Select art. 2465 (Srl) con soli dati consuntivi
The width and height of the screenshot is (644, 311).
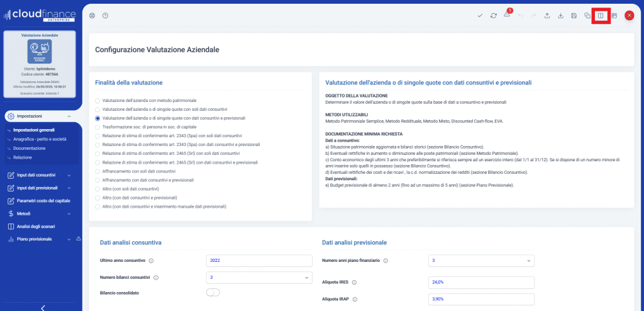pos(97,154)
